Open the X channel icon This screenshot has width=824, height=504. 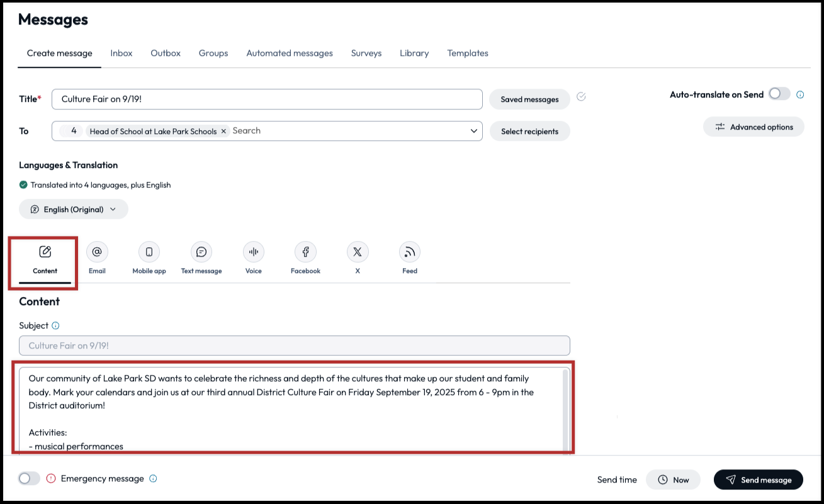pyautogui.click(x=357, y=251)
